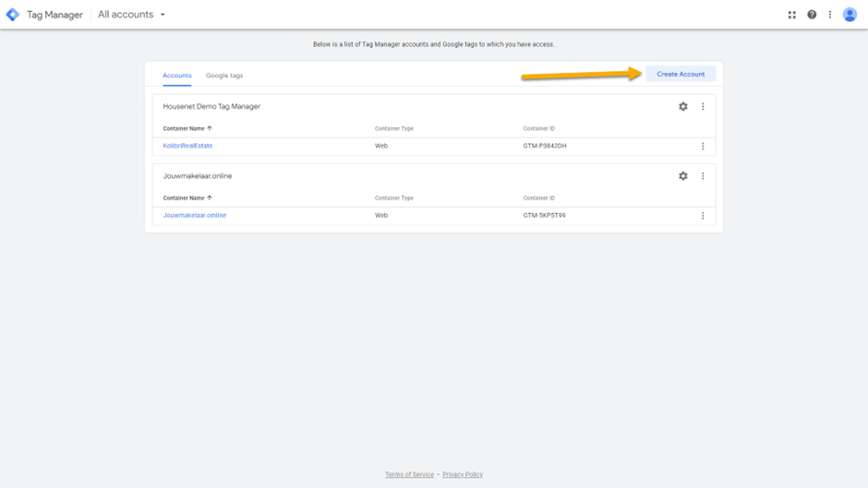Open more options for Housenet Demo Tag Manager account
The height and width of the screenshot is (488, 868).
coord(703,106)
